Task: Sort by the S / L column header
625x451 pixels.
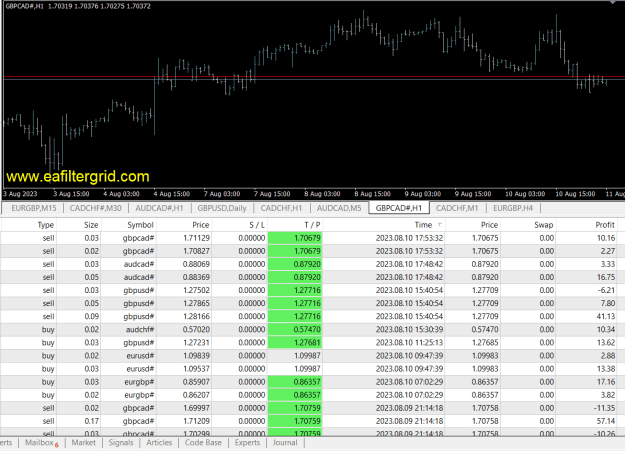Action: click(257, 225)
